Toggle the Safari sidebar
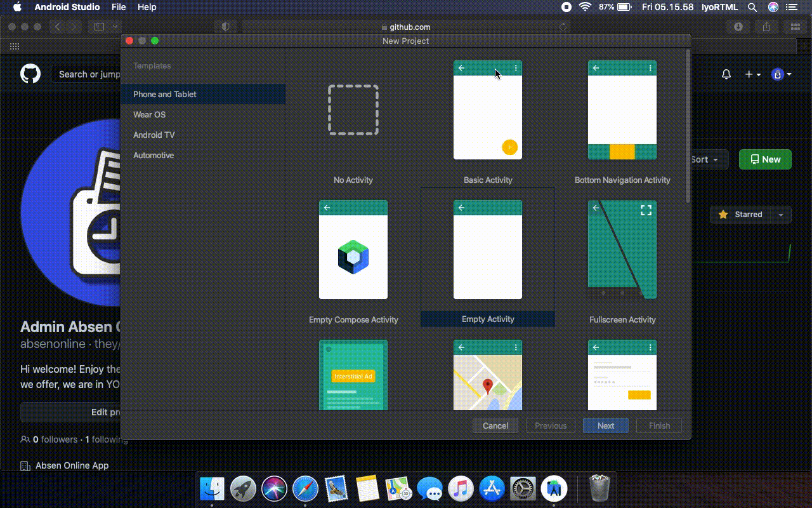 (x=99, y=27)
